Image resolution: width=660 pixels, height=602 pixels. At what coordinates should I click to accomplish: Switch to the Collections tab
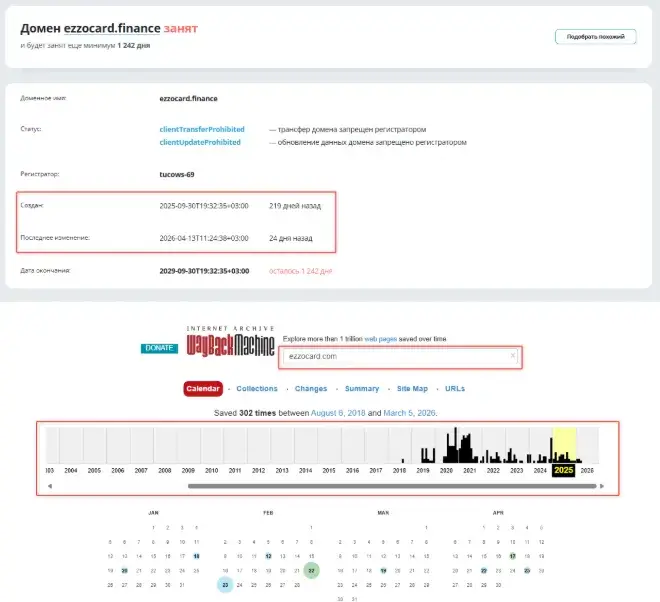pyautogui.click(x=257, y=389)
